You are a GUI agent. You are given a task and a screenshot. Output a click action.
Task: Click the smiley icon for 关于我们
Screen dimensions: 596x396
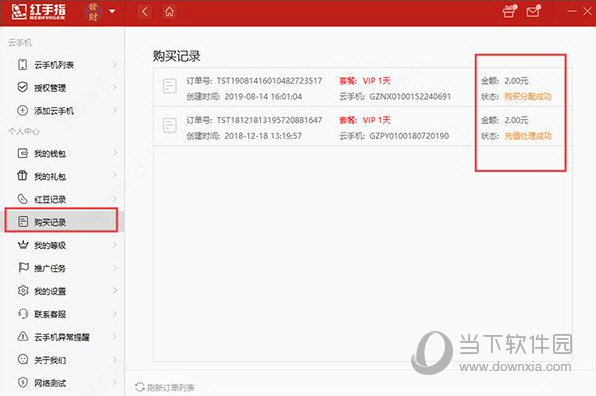pos(23,360)
